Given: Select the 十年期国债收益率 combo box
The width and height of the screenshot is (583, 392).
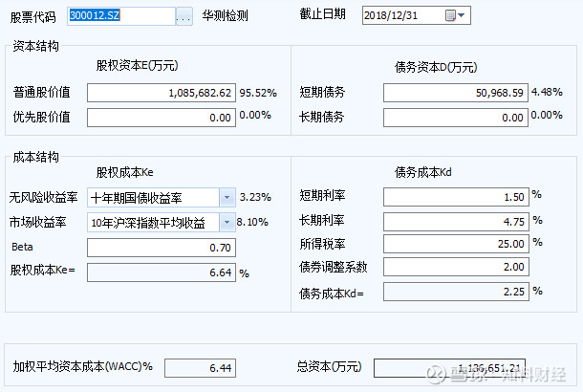Looking at the screenshot, I should coord(162,198).
